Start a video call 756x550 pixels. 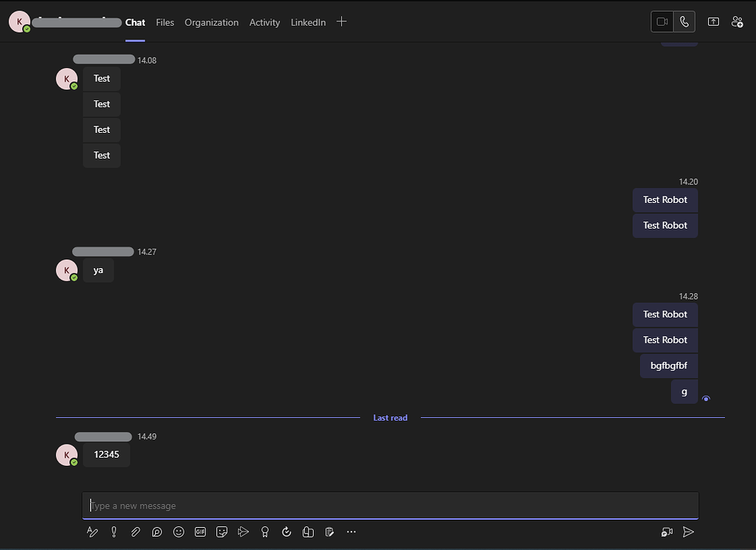[662, 21]
